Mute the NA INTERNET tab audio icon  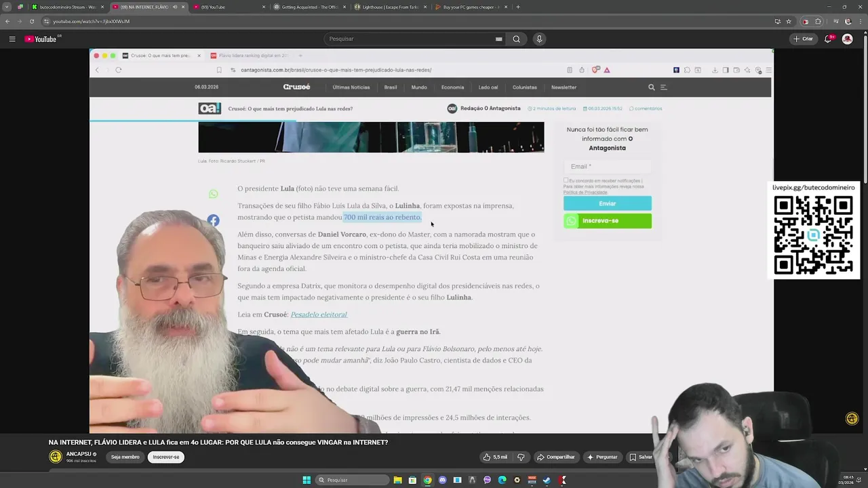coord(175,7)
